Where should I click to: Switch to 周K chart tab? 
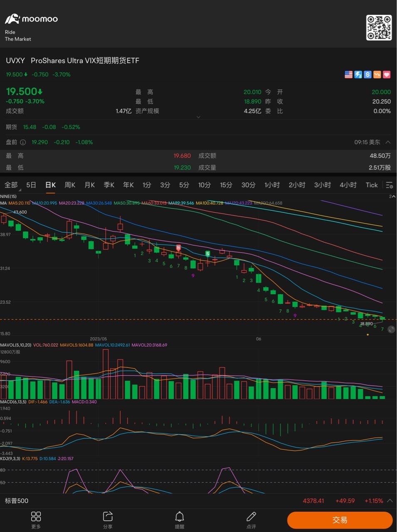(70, 185)
